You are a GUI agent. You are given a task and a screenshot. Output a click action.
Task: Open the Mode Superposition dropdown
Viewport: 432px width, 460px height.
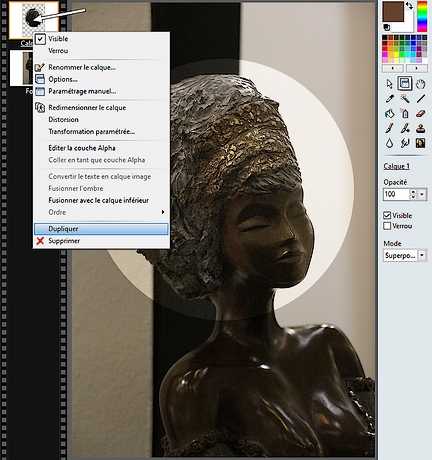coord(422,256)
